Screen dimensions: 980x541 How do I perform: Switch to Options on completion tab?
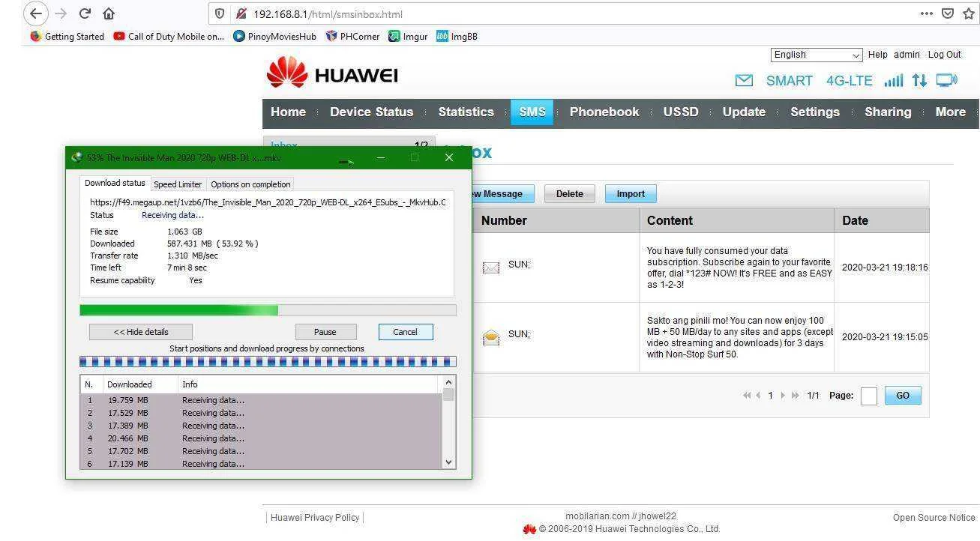(x=250, y=184)
